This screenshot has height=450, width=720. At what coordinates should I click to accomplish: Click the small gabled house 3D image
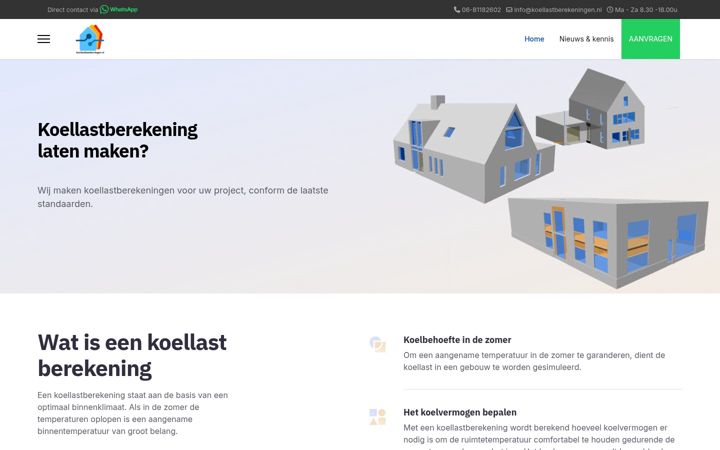coord(591,108)
